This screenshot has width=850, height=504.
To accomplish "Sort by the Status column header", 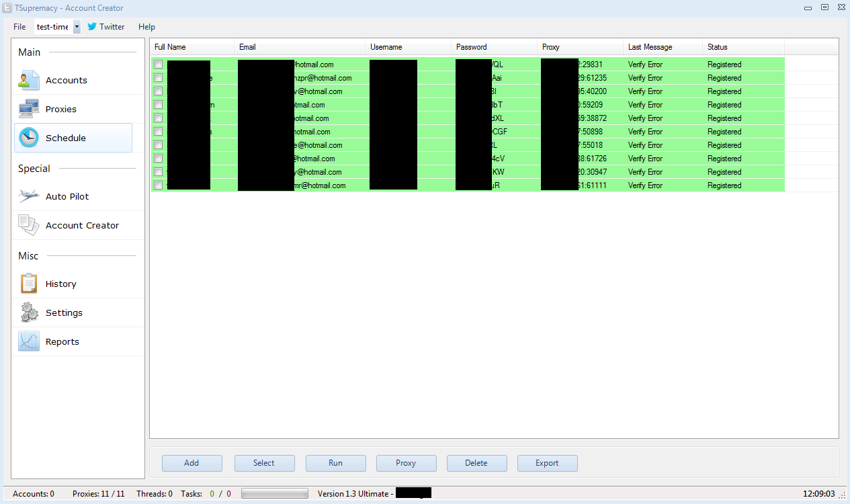I will 744,47.
